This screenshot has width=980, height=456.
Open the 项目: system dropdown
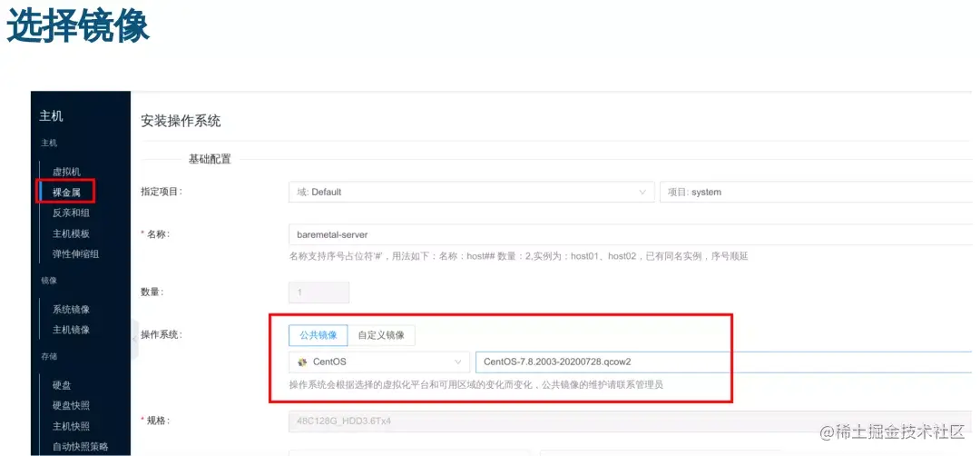click(x=816, y=192)
